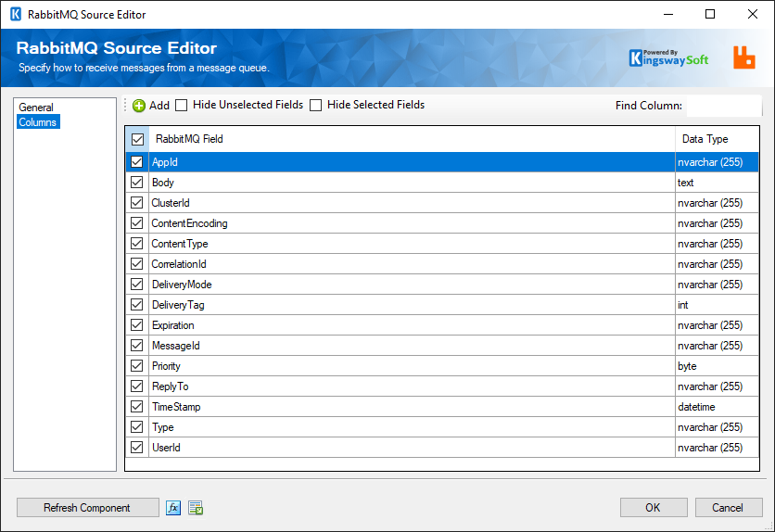Viewport: 775px width, 532px height.
Task: Select the CorrelationId field name
Action: tap(179, 264)
